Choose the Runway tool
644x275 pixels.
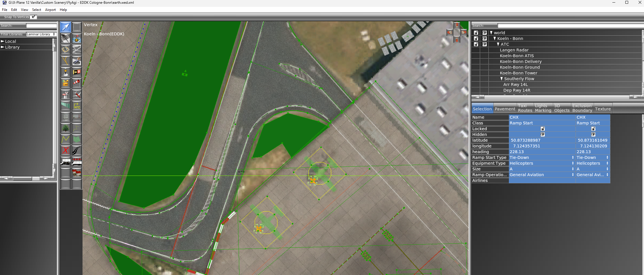click(66, 38)
